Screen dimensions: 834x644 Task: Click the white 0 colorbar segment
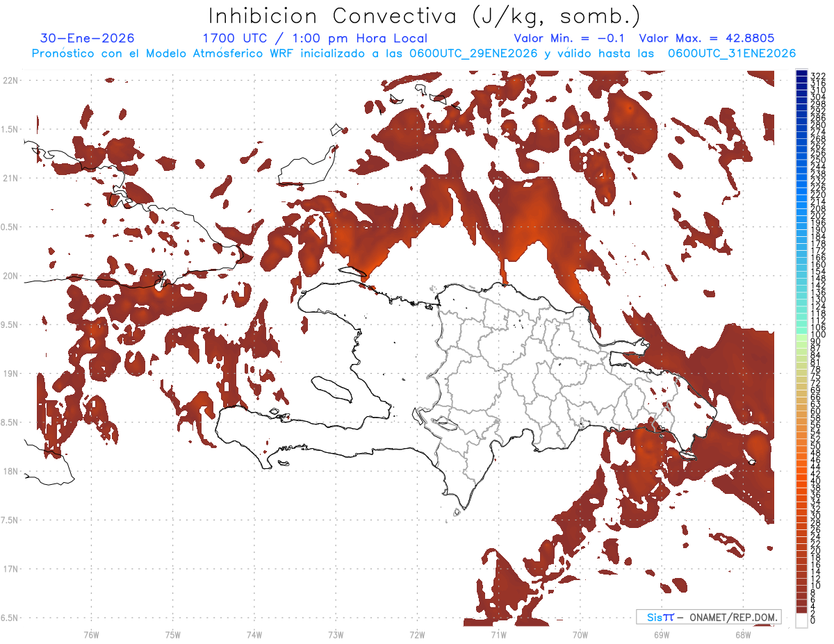tap(802, 620)
